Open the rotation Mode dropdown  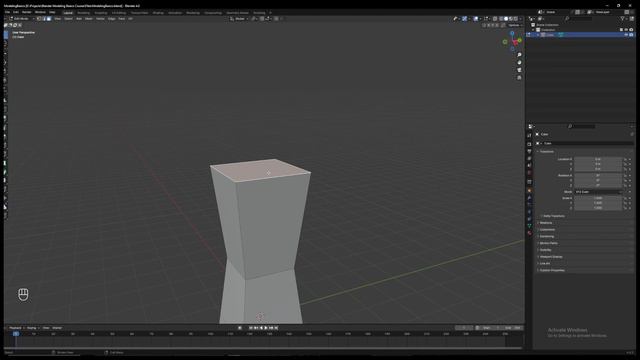tap(598, 192)
